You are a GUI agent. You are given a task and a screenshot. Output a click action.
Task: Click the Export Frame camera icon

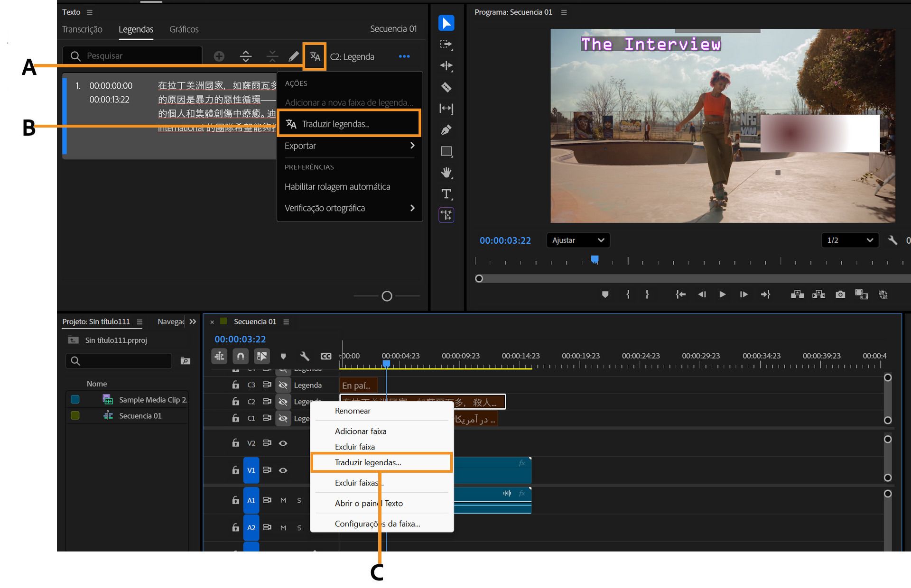click(x=840, y=294)
